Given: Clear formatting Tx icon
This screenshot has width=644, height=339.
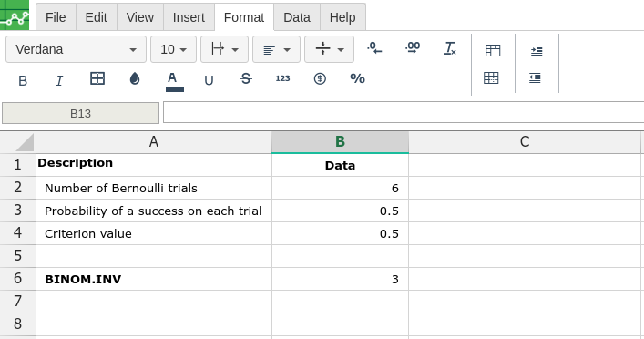Looking at the screenshot, I should [450, 48].
